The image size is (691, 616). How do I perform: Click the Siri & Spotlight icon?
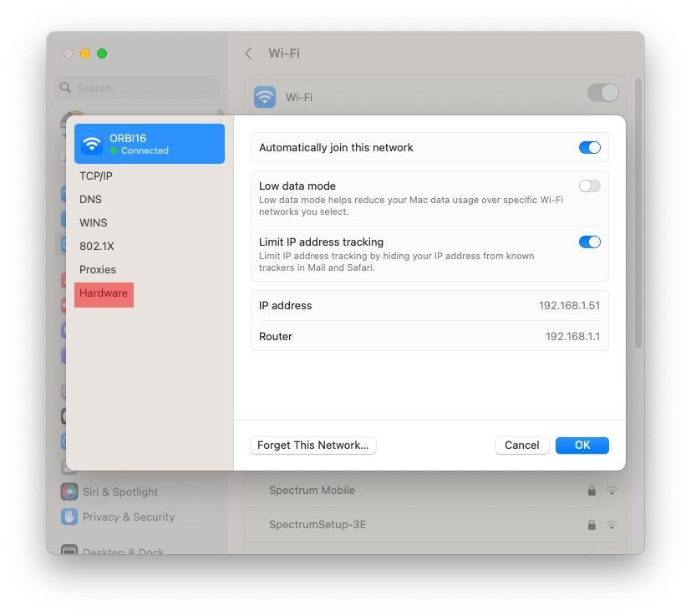(69, 491)
